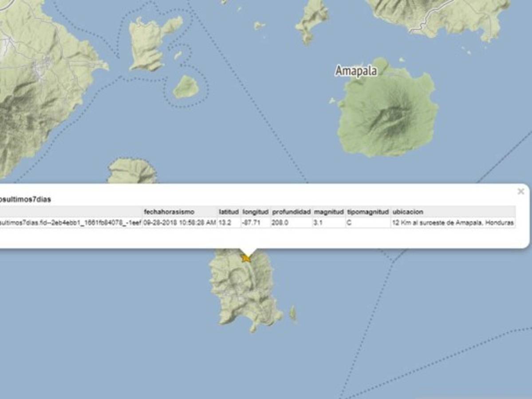
Task: Close the sismosultimos7dias popup
Action: click(x=520, y=191)
